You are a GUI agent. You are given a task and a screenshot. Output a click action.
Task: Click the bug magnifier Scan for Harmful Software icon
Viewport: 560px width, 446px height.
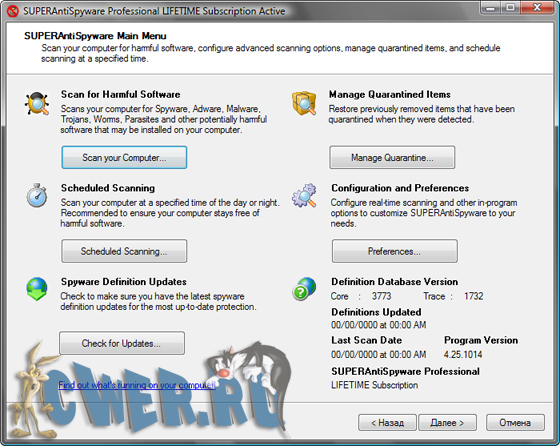click(x=36, y=104)
